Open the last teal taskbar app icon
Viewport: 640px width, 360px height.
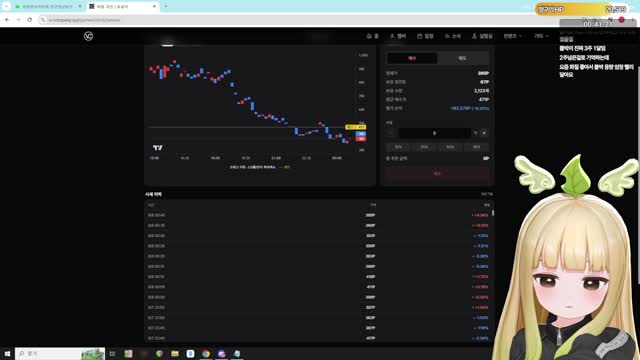pos(237,353)
